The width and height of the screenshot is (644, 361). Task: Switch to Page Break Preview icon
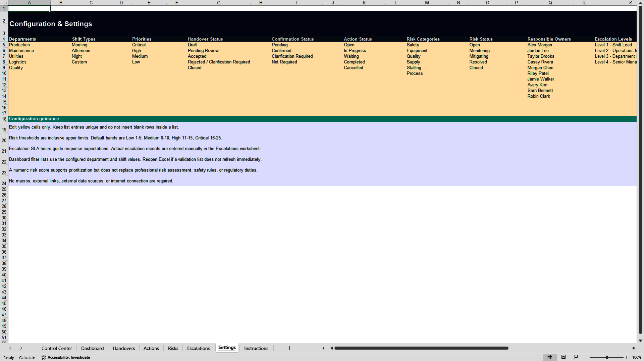pyautogui.click(x=577, y=357)
